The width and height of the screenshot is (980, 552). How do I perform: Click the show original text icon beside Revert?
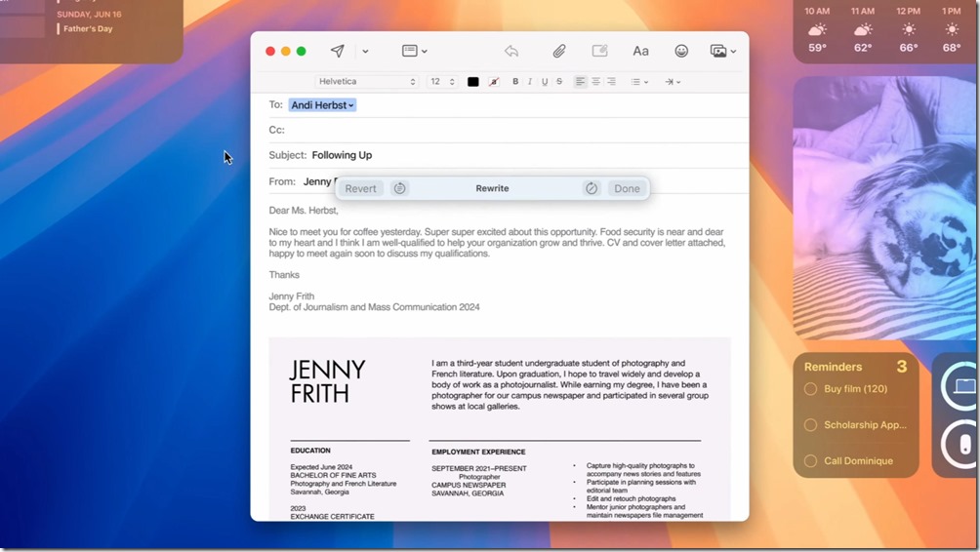399,188
